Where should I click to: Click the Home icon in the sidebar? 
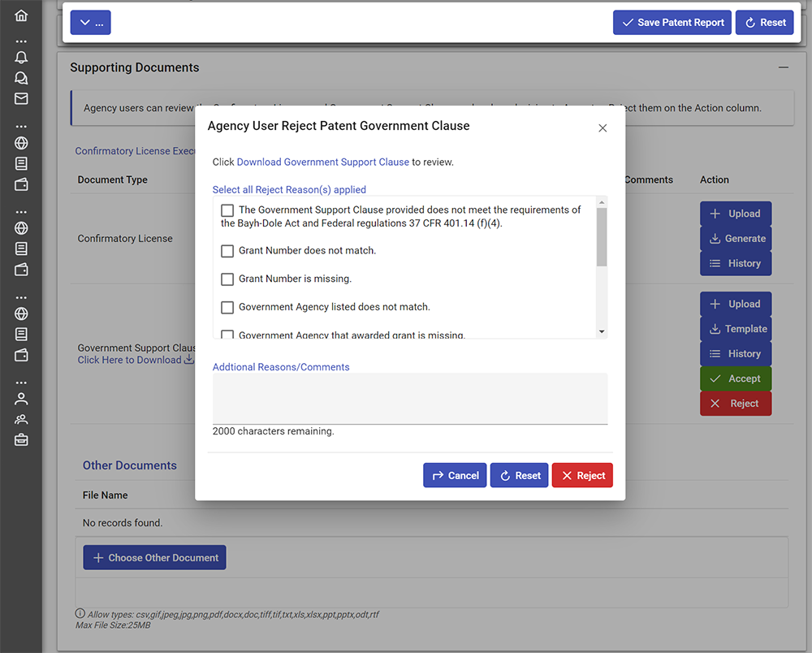(21, 15)
